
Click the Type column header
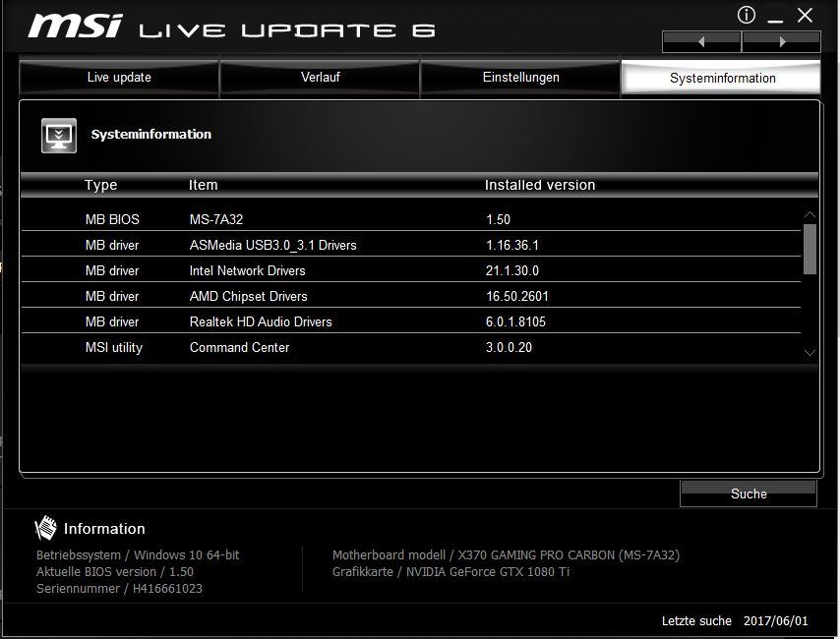100,186
